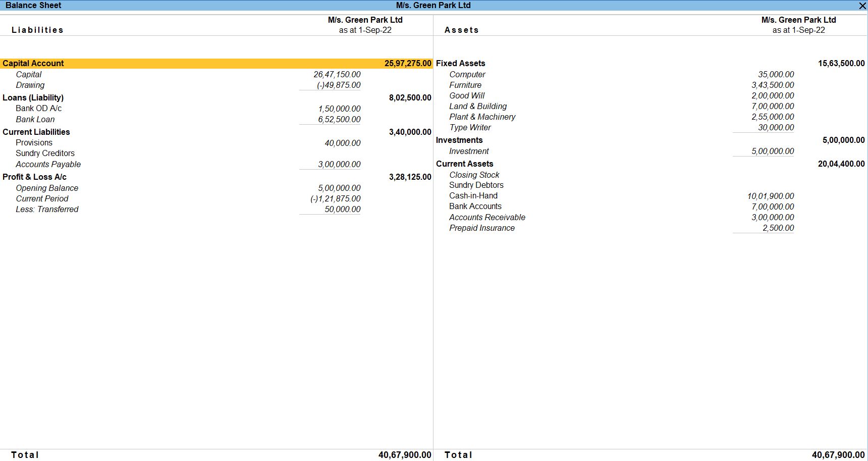Open the Drawing ledger under Capital Account
Screen dimensions: 868x461
[x=30, y=85]
